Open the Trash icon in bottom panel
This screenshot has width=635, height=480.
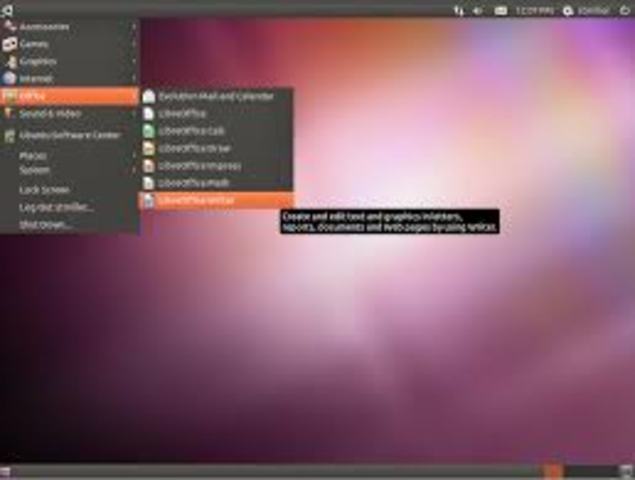coord(626,471)
